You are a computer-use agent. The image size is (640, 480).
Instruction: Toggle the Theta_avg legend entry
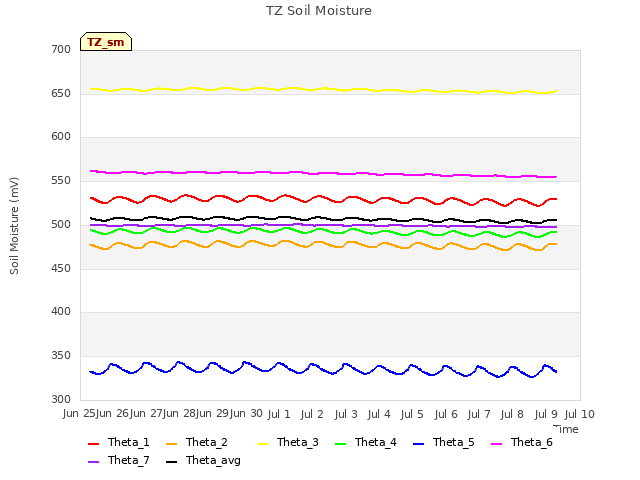(x=203, y=460)
